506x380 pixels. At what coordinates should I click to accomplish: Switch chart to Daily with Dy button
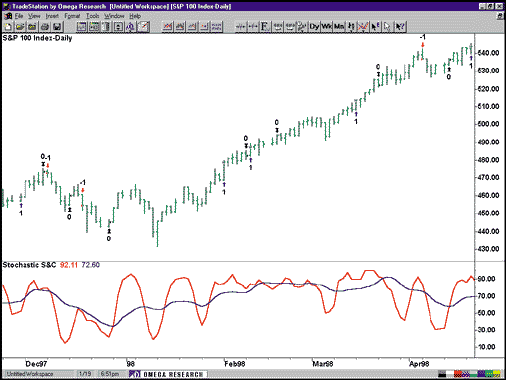pyautogui.click(x=314, y=27)
